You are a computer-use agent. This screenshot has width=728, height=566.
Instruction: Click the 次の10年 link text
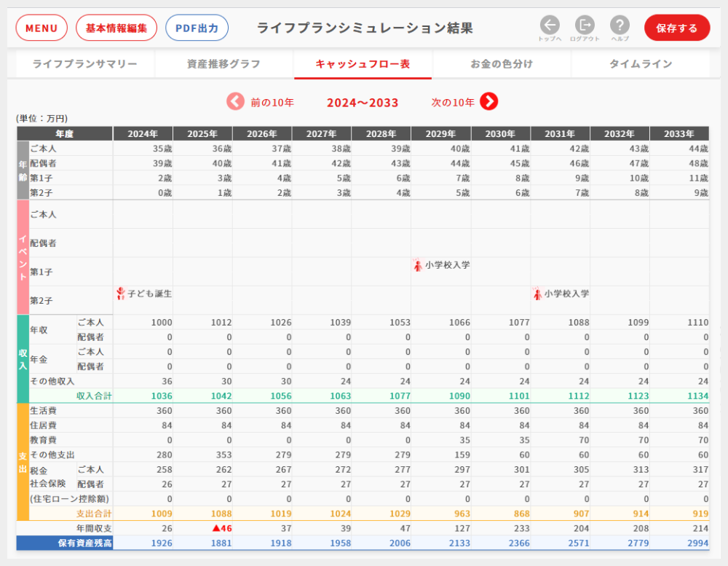pos(453,103)
